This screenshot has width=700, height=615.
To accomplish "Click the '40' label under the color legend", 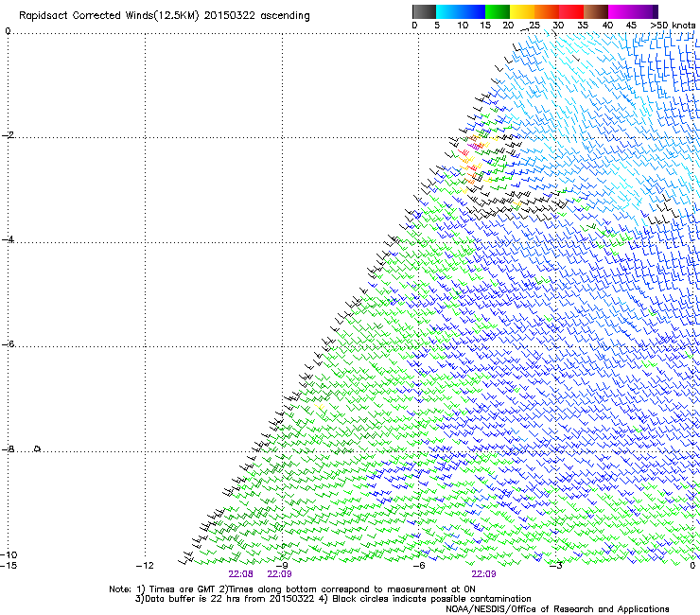I will click(607, 26).
